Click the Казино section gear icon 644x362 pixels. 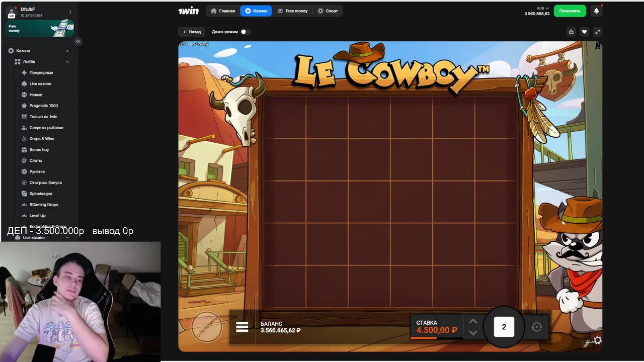pyautogui.click(x=11, y=51)
